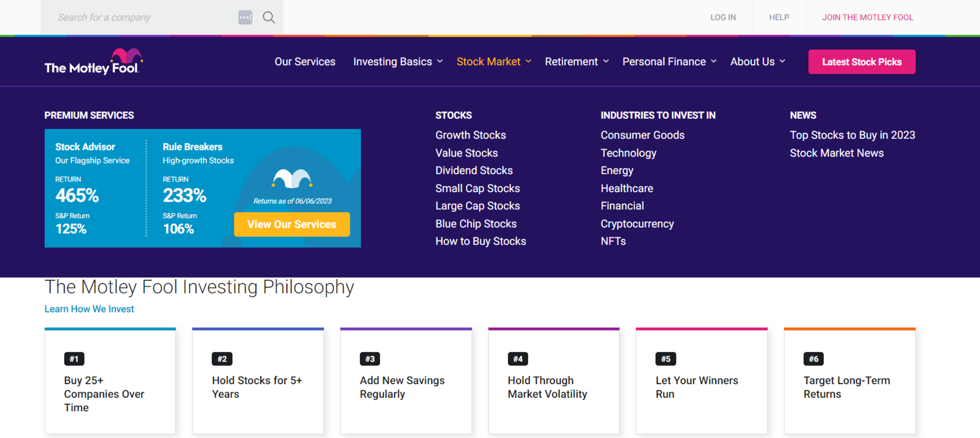Open Top Stocks to Buy in 2023
Screen dimensions: 980x438
[852, 135]
